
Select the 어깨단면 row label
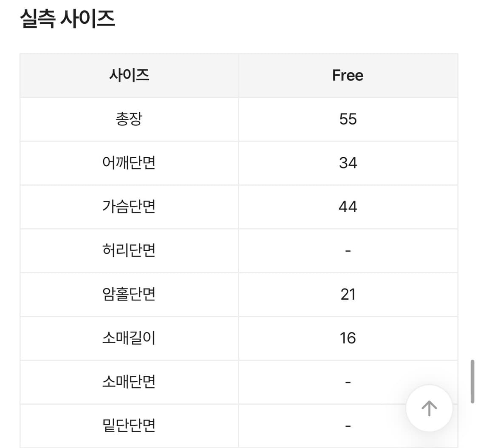[128, 163]
